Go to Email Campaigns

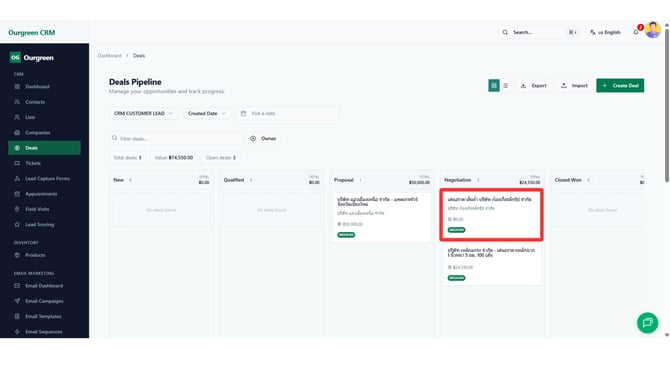44,301
